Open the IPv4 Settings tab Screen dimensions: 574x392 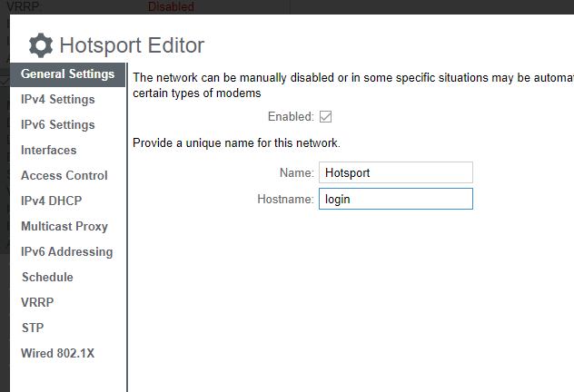tap(57, 99)
